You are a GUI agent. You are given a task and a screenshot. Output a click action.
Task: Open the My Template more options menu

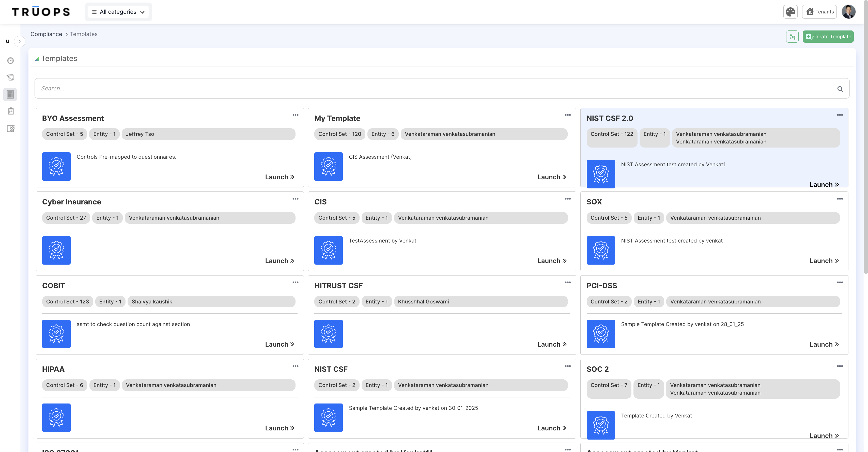coord(568,115)
